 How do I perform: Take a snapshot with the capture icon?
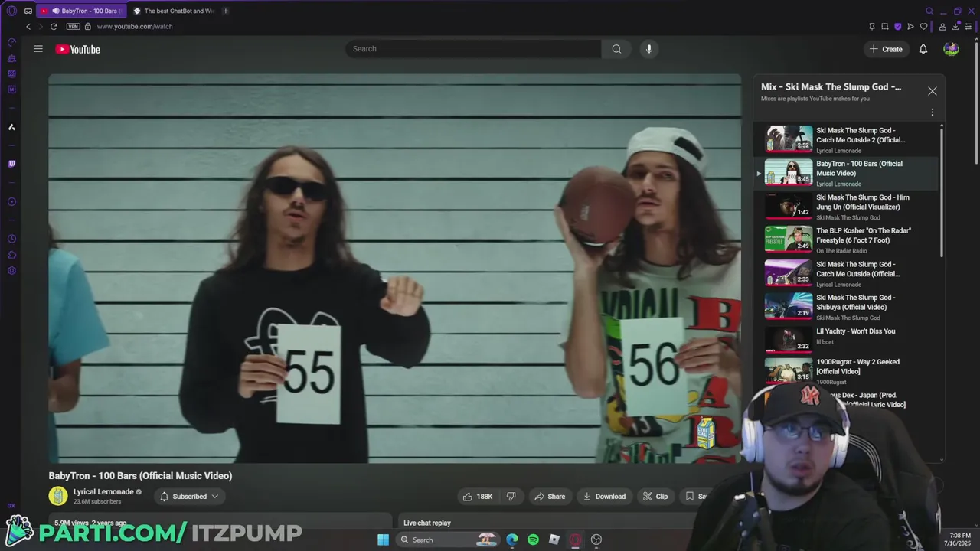click(x=884, y=26)
